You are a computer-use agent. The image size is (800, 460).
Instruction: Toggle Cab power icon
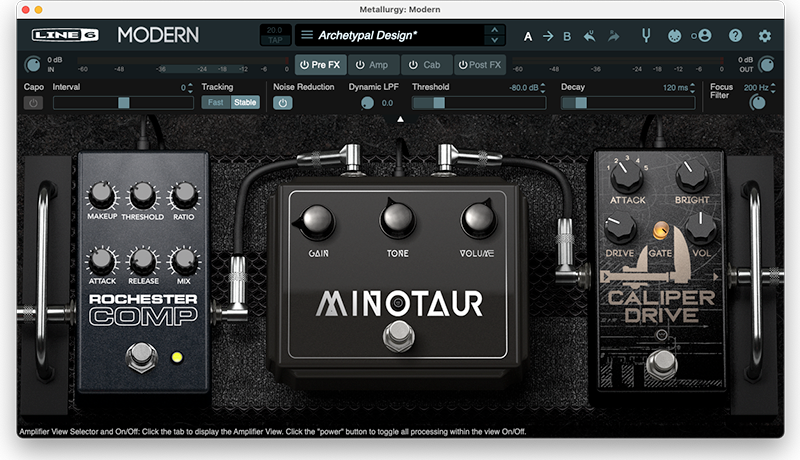click(x=413, y=65)
